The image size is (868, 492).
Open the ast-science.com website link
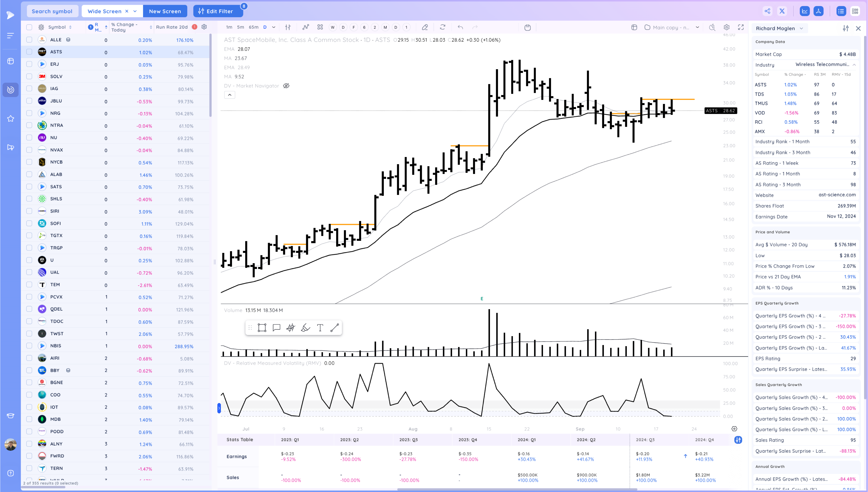coord(837,195)
